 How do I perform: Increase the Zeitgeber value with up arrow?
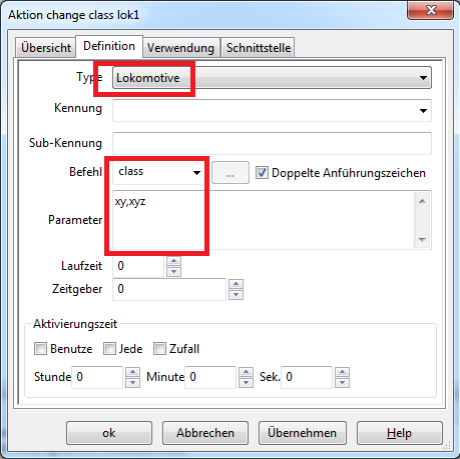[x=236, y=284]
